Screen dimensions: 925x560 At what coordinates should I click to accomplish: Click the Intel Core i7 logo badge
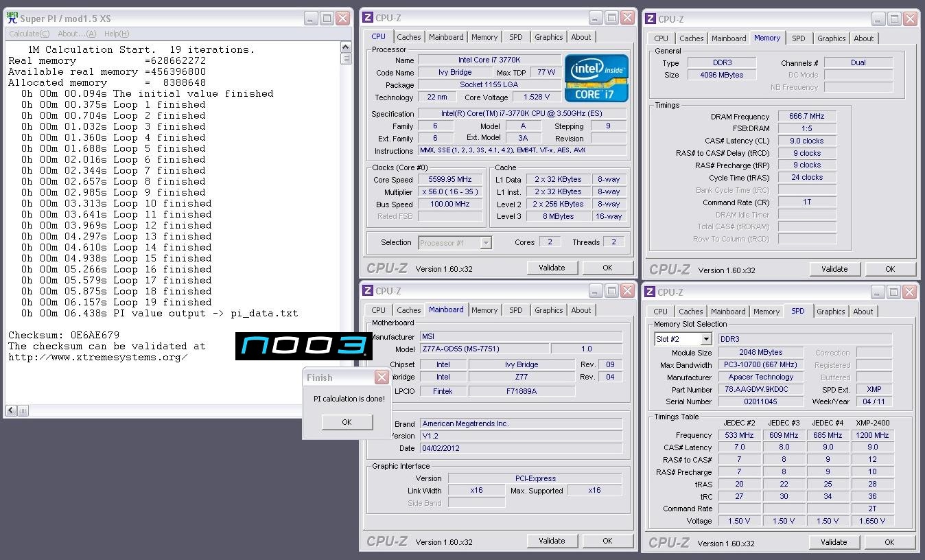pyautogui.click(x=596, y=78)
